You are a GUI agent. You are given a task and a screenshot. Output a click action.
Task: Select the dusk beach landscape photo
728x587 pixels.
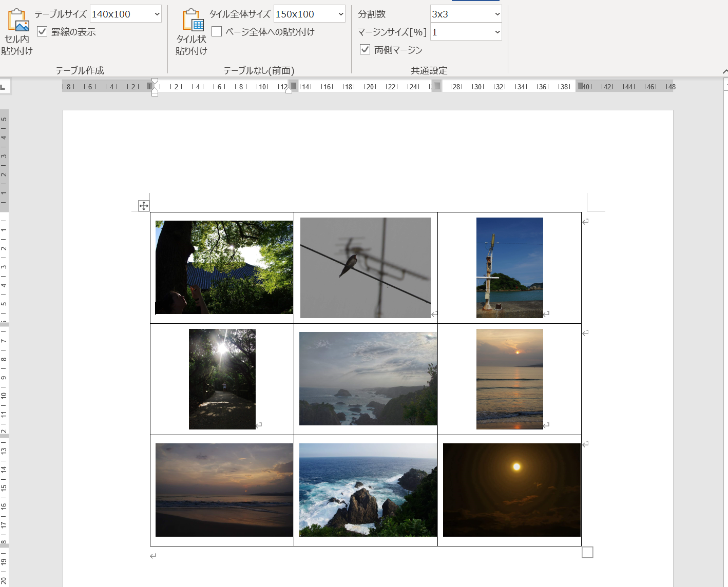224,490
